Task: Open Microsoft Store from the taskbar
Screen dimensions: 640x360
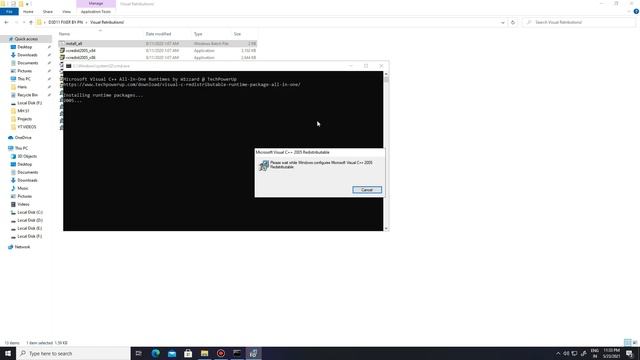Action: point(188,353)
